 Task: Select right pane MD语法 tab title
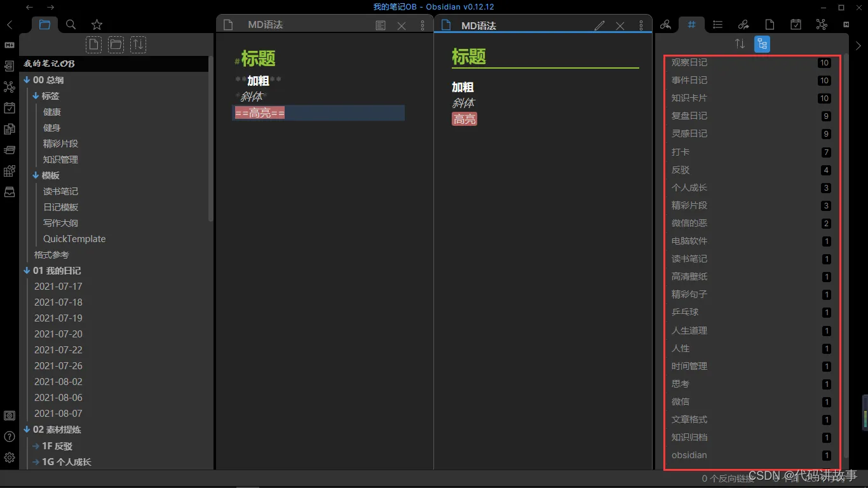pyautogui.click(x=478, y=26)
